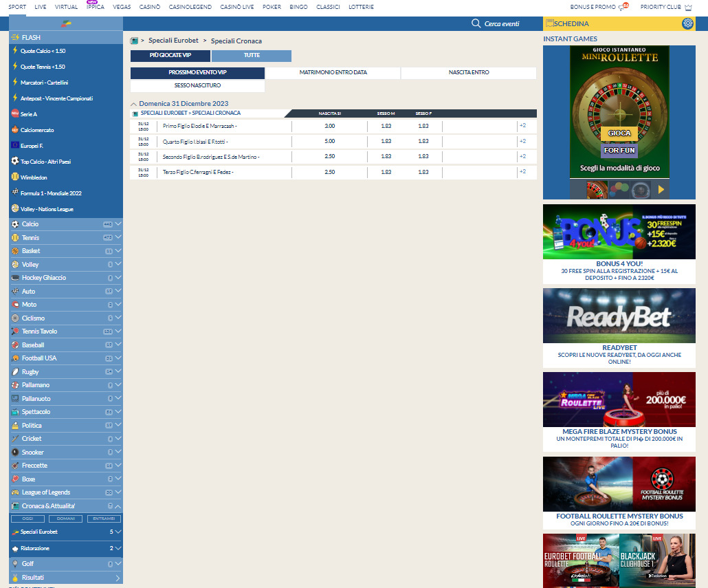The height and width of the screenshot is (588, 708).
Task: Click the Auto checkered flag icon
Action: click(x=15, y=292)
